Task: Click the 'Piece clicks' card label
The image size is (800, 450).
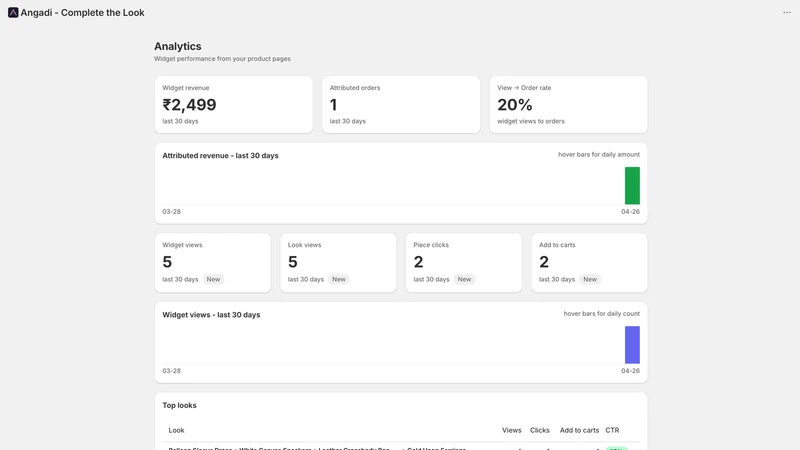Action: click(x=431, y=245)
